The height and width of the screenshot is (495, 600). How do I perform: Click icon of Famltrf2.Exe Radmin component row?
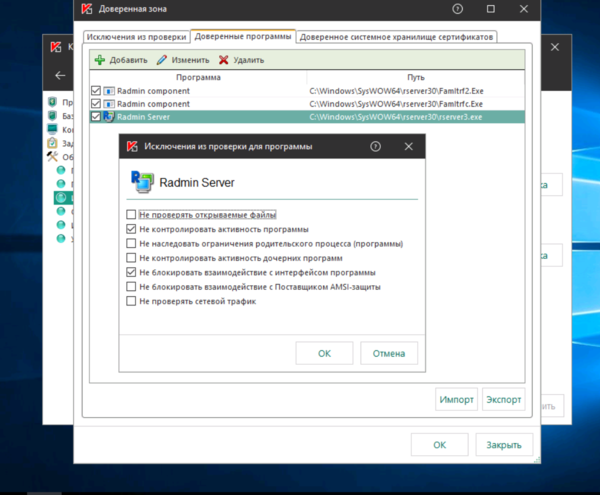(x=109, y=91)
